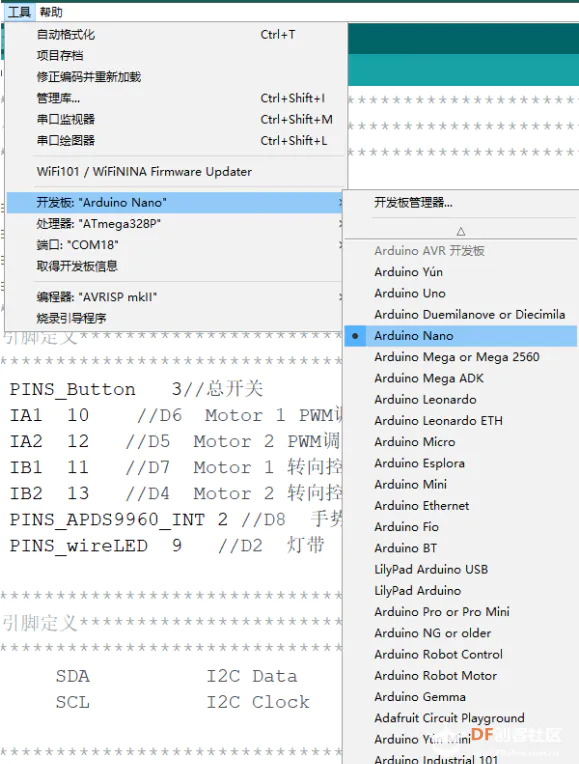Expand the 处理器: "ATmega328P" submenu
Image resolution: width=579 pixels, height=764 pixels.
pyautogui.click(x=176, y=224)
